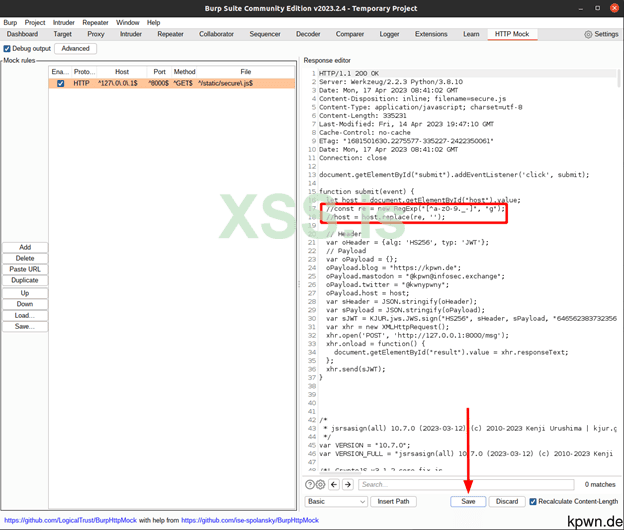This screenshot has height=530, width=624.
Task: Open the ise-spolansky BurpHttpMock GitHub link
Action: tap(250, 520)
